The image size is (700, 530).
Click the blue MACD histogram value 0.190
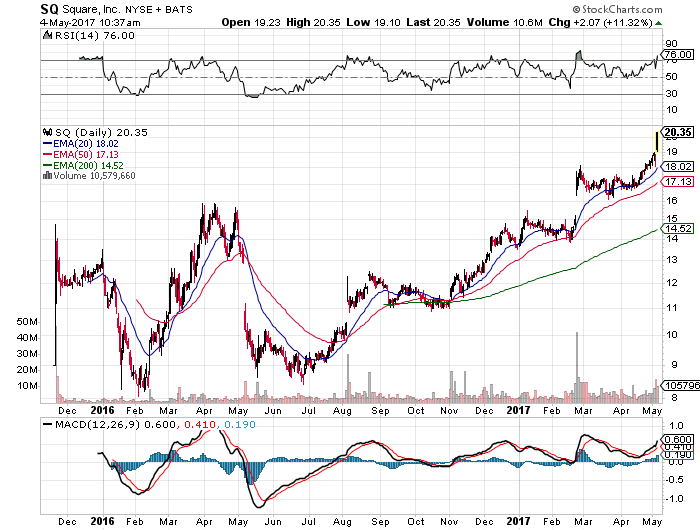coord(240,424)
